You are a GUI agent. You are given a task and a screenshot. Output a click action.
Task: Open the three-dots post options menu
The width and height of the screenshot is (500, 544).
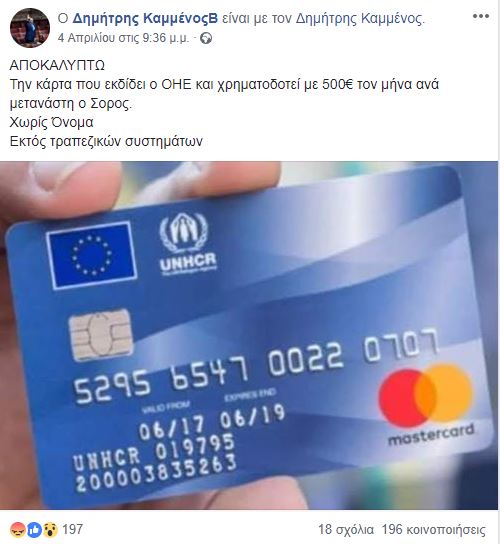coord(481,16)
